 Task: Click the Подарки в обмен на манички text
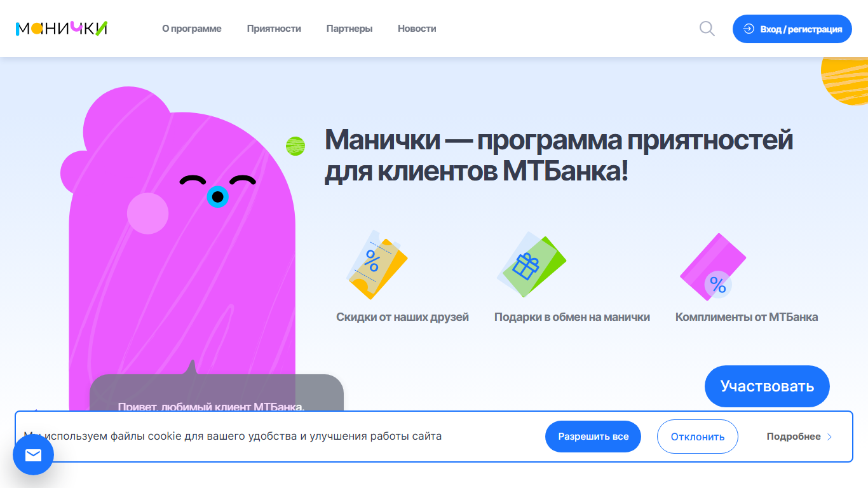(x=572, y=317)
